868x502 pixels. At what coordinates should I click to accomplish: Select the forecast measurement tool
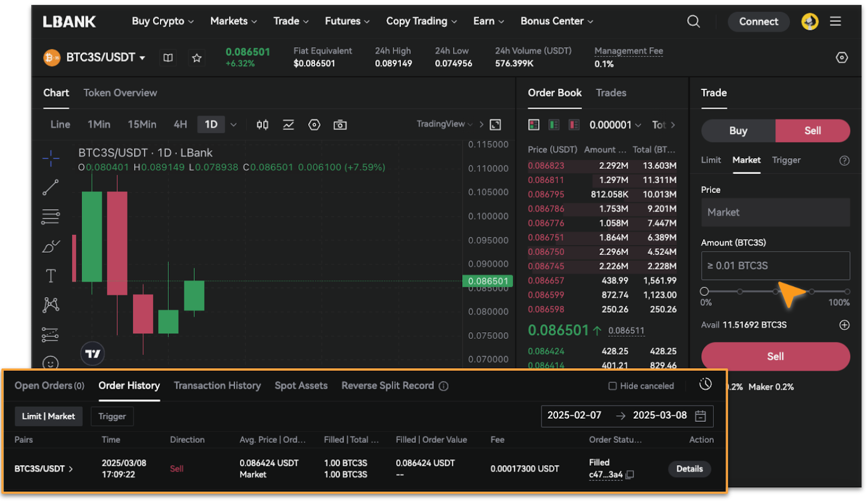[50, 334]
